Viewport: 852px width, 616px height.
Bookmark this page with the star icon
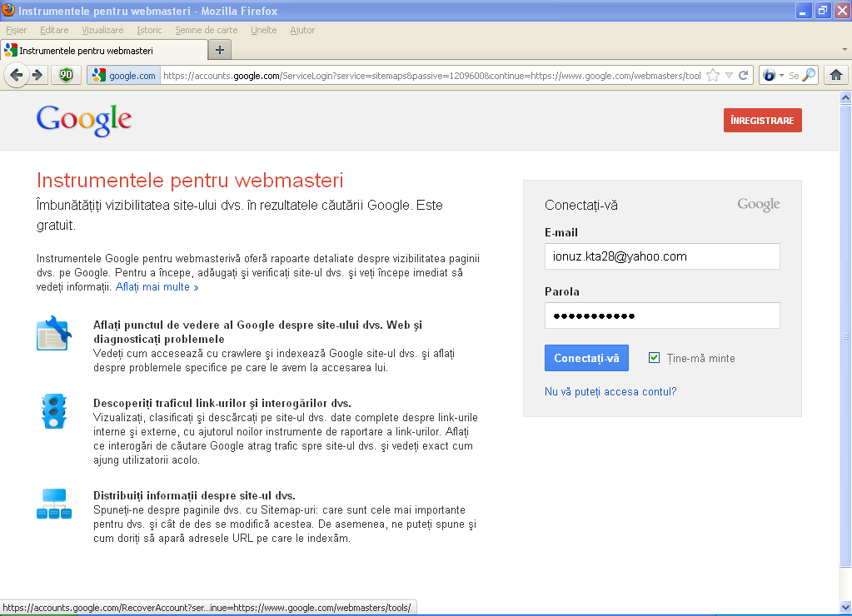click(x=713, y=76)
